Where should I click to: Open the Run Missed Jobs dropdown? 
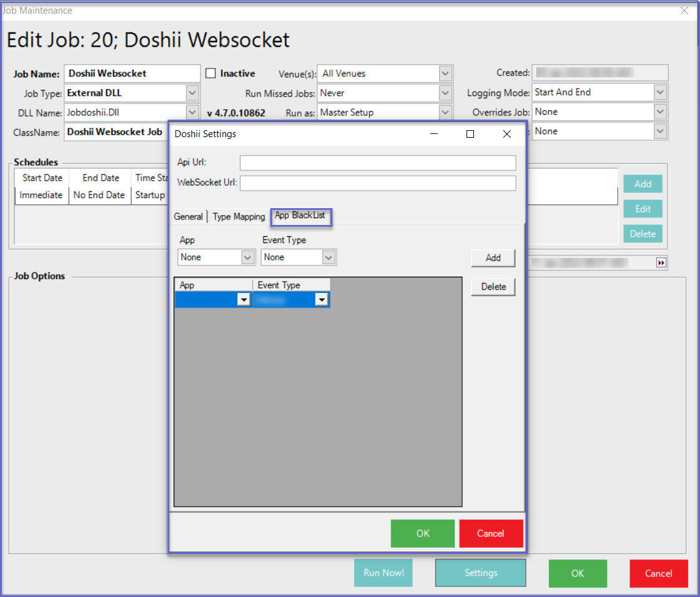pos(445,93)
